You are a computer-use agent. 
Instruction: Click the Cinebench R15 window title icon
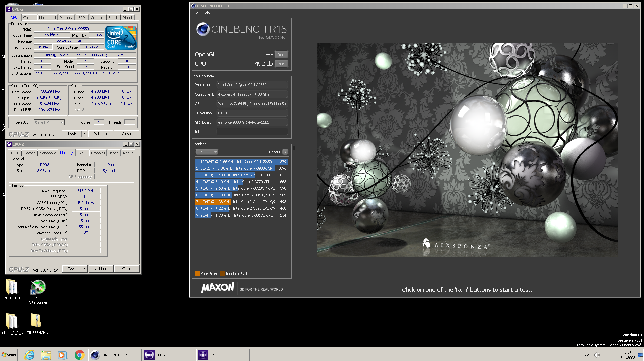coord(193,6)
